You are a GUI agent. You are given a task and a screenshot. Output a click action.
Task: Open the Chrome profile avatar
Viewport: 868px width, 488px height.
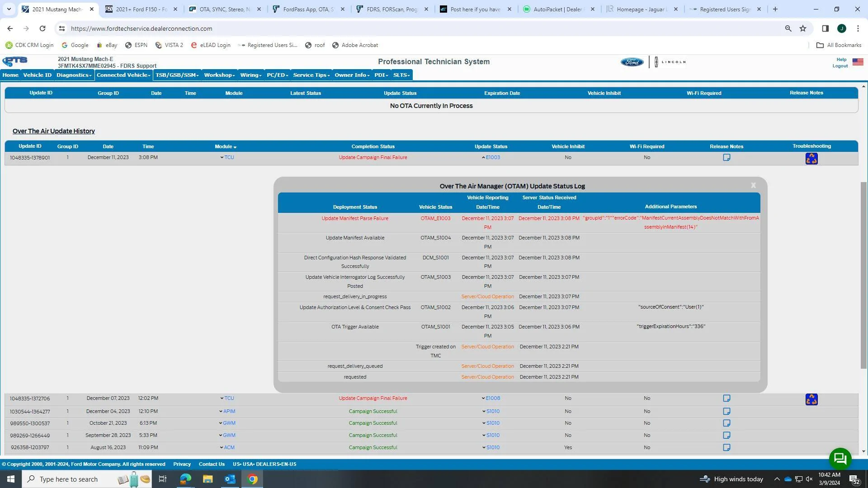[841, 28]
